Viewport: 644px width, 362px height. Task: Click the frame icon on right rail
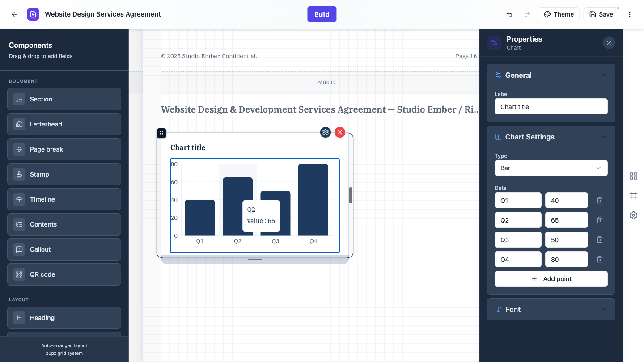633,196
